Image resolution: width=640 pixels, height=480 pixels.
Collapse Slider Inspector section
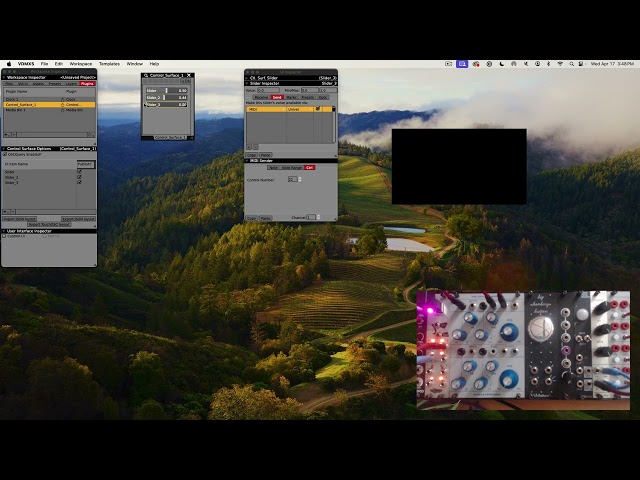pos(247,83)
